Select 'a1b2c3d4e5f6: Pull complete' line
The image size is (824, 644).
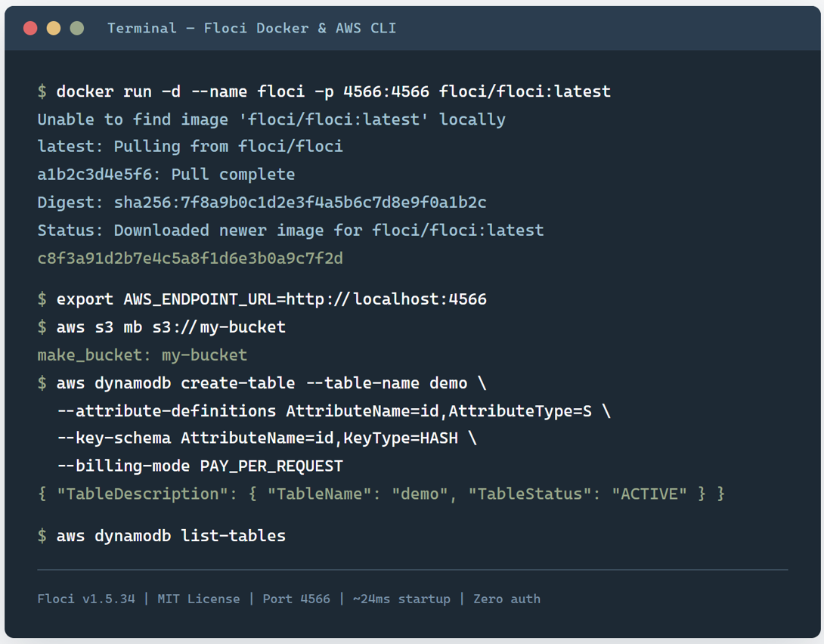(166, 175)
